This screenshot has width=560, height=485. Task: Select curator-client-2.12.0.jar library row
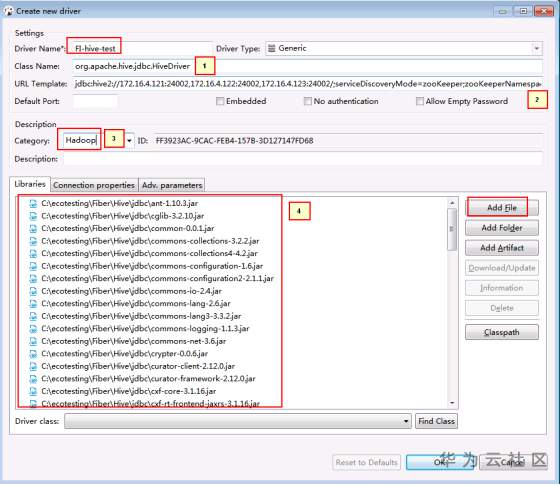click(138, 366)
